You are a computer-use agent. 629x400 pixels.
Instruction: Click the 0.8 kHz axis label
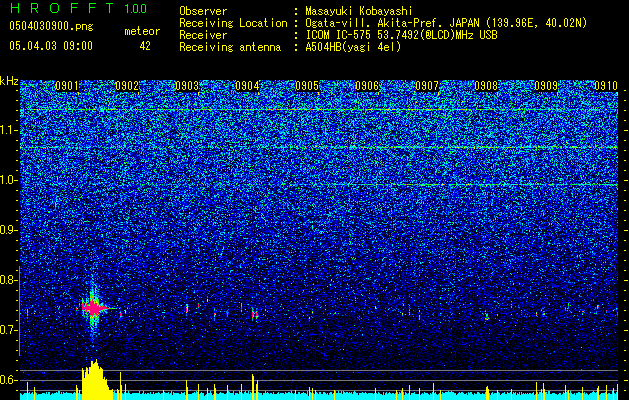(x=9, y=280)
